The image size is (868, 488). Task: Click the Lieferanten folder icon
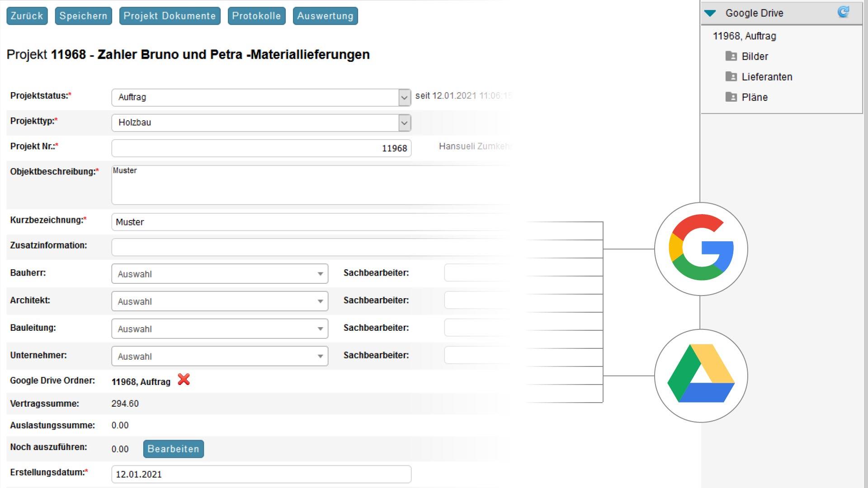pos(731,76)
